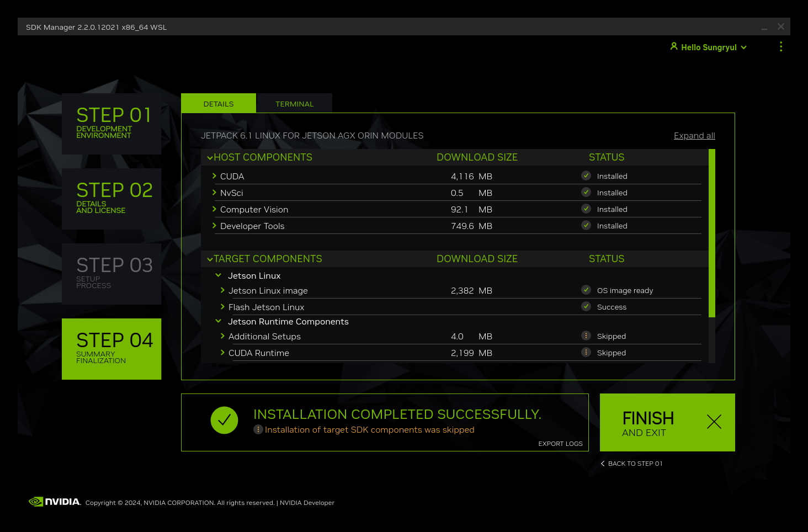Viewport: 808px width, 532px height.
Task: Collapse the Target Components section
Action: click(x=210, y=259)
